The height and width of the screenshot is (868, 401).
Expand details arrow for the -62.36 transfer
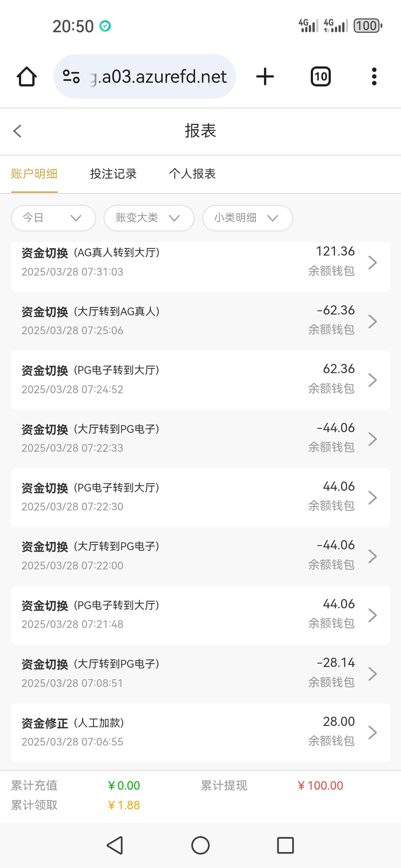click(372, 321)
